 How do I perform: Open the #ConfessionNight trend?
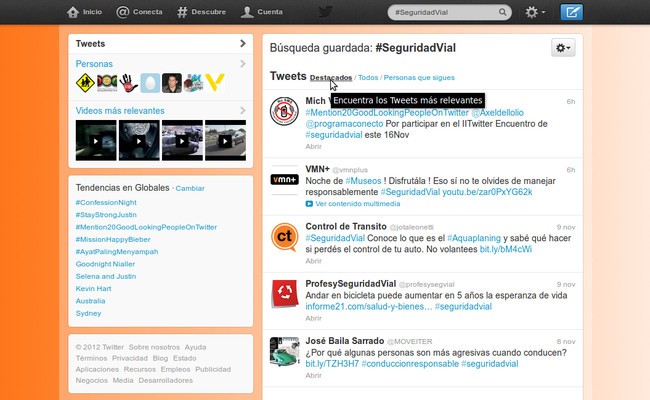[x=106, y=202]
